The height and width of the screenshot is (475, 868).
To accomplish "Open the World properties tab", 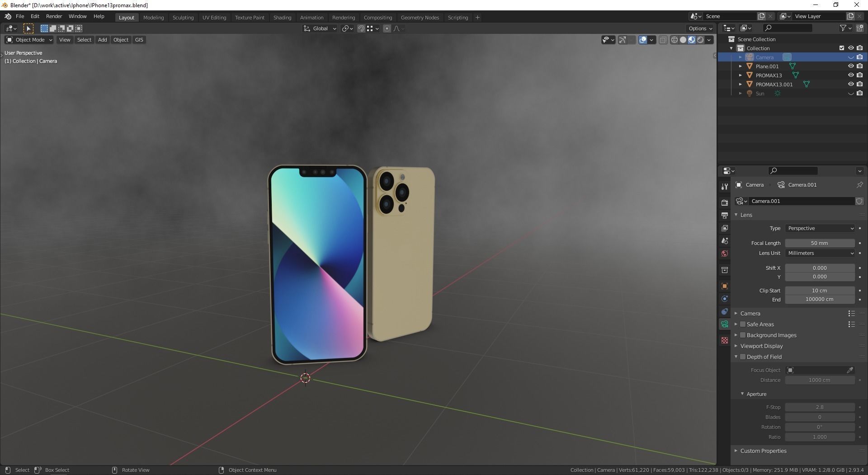I will pos(725,254).
